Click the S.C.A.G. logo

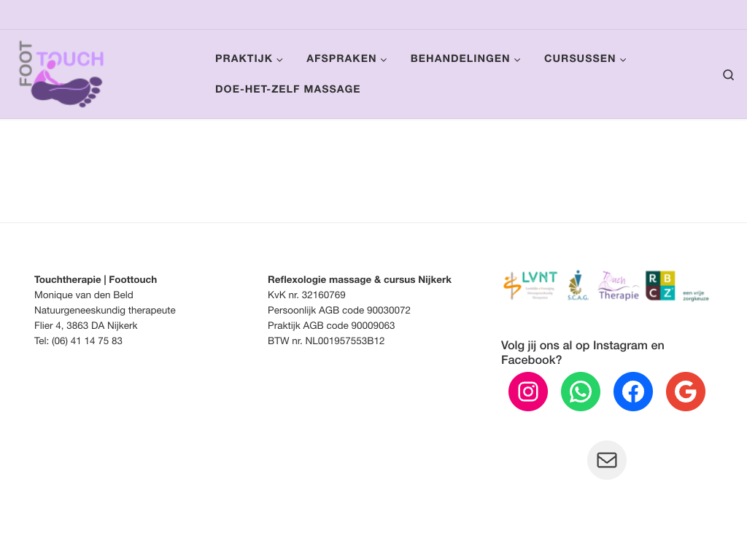[x=578, y=285]
